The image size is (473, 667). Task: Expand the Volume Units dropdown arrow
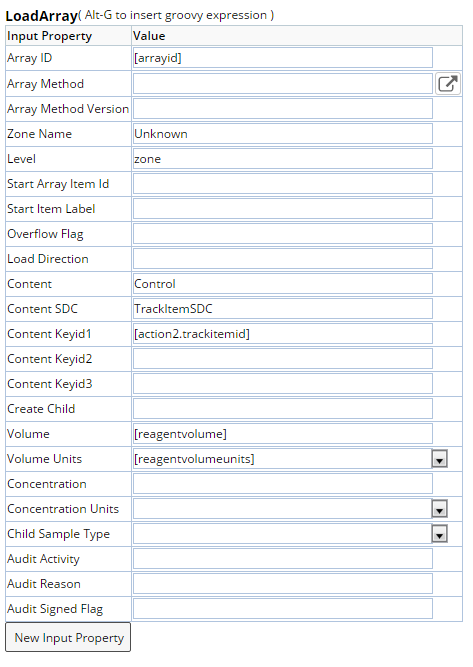(439, 459)
